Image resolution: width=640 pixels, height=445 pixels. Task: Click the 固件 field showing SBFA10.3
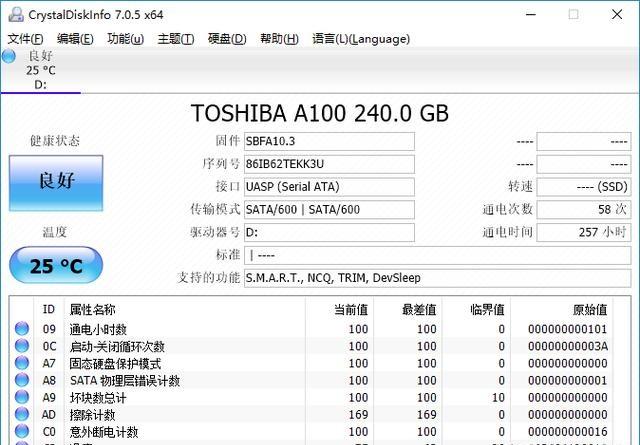(329, 141)
